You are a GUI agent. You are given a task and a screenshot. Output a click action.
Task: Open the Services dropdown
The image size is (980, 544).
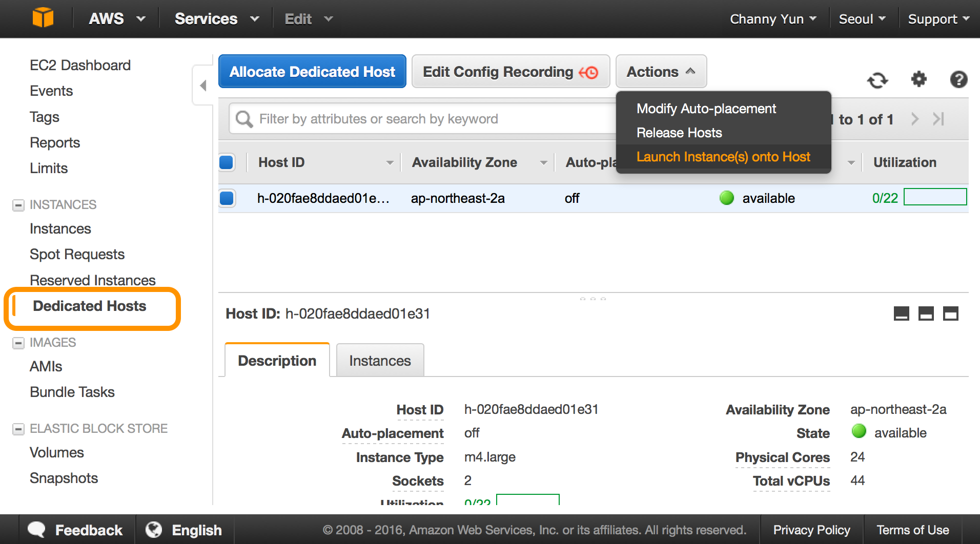(217, 19)
